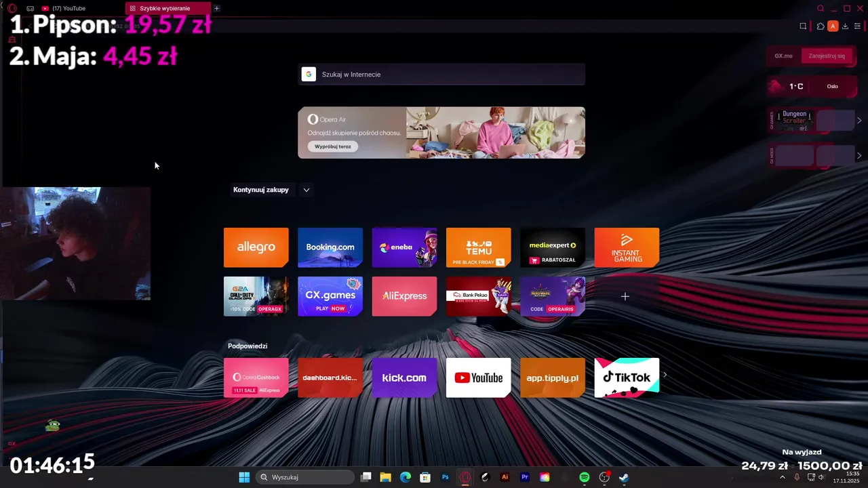Open the app.tipply.pl suggestion tile
Screen dimensions: 868x488
553,378
